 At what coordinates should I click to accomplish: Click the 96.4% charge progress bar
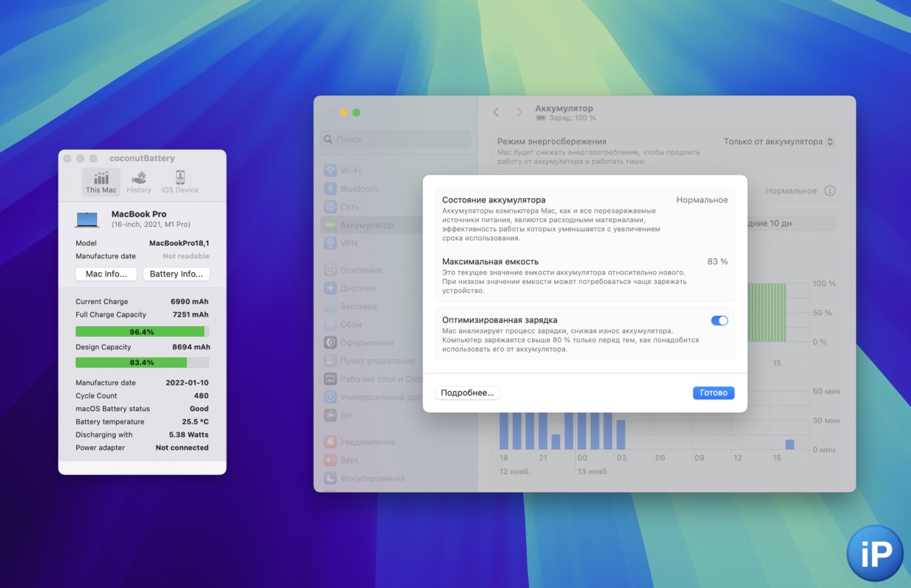coord(142,332)
